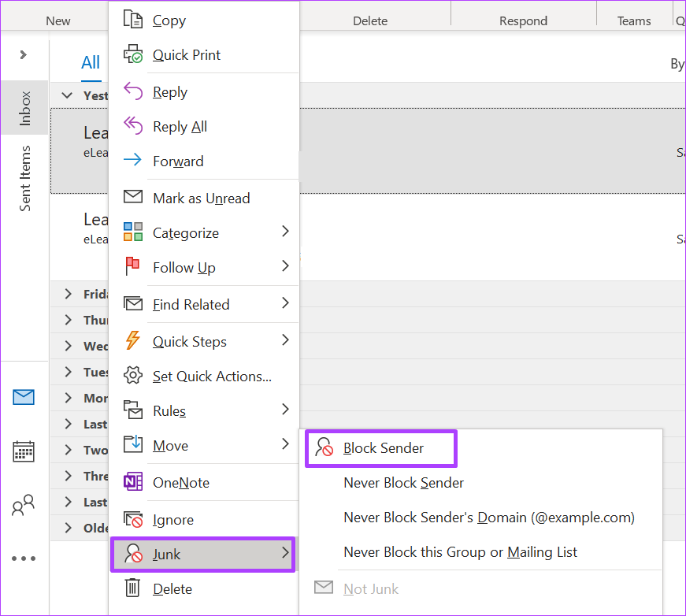686x616 pixels.
Task: Click the Junk person-blocked icon
Action: point(132,554)
